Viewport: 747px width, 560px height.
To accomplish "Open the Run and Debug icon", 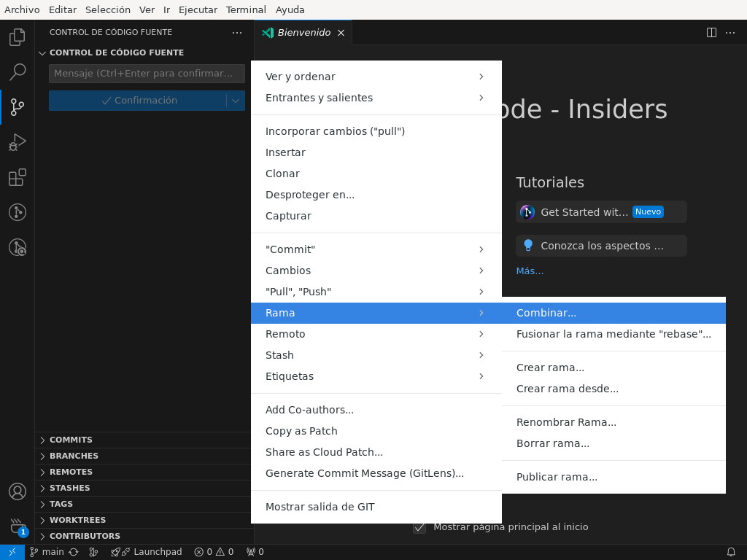I will click(18, 142).
